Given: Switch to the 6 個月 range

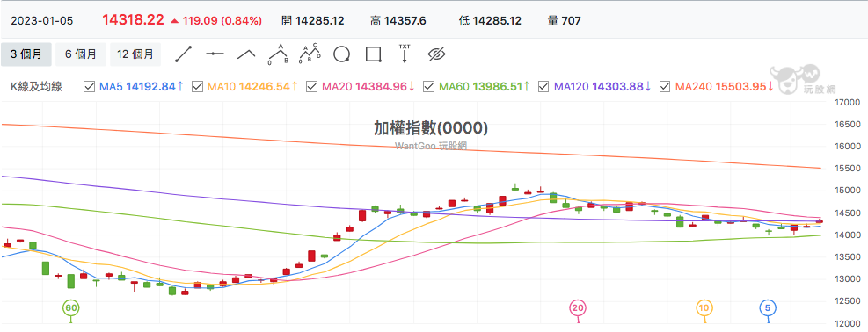Looking at the screenshot, I should (x=81, y=54).
